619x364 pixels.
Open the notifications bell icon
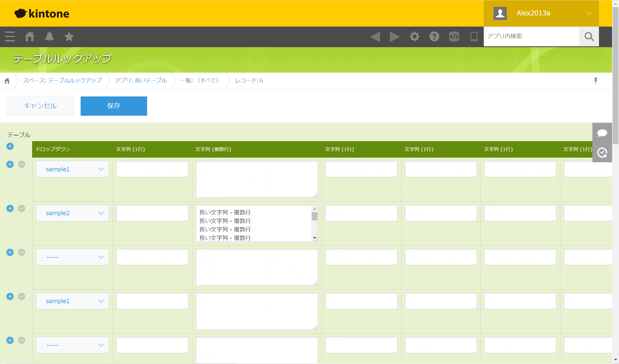coord(49,36)
